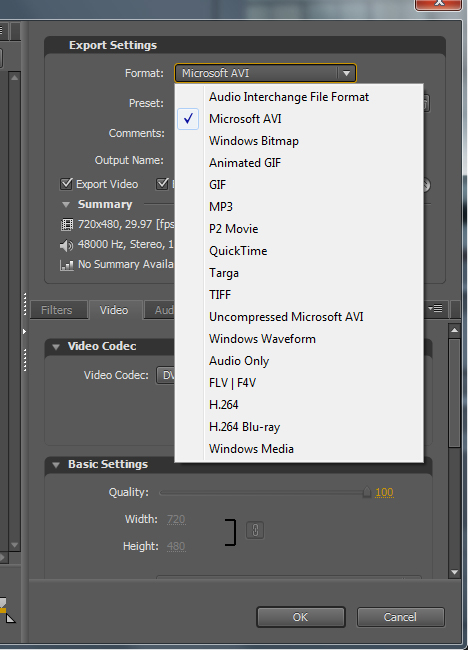Click the Width value 720
The image size is (468, 650).
click(176, 519)
